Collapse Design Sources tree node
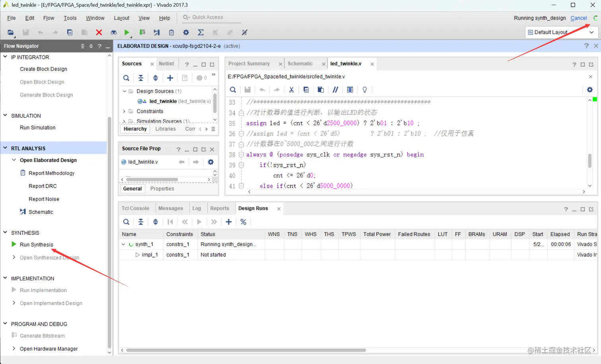This screenshot has width=601, height=364. pos(124,91)
